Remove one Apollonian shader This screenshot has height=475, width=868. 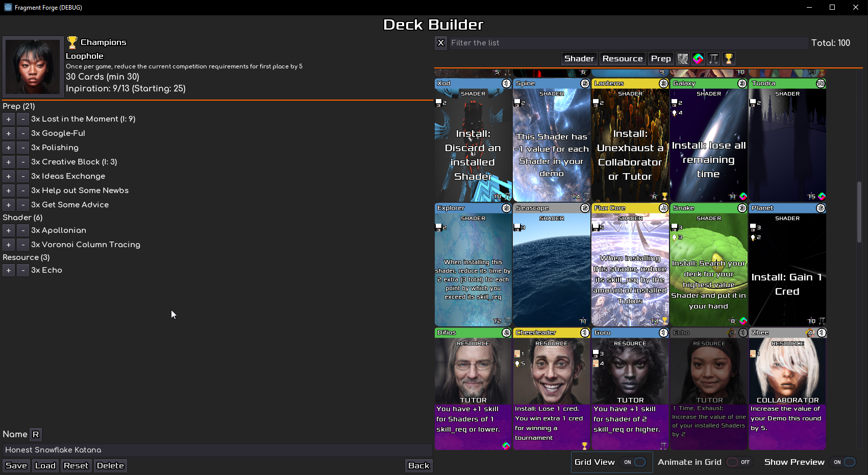[x=23, y=230]
